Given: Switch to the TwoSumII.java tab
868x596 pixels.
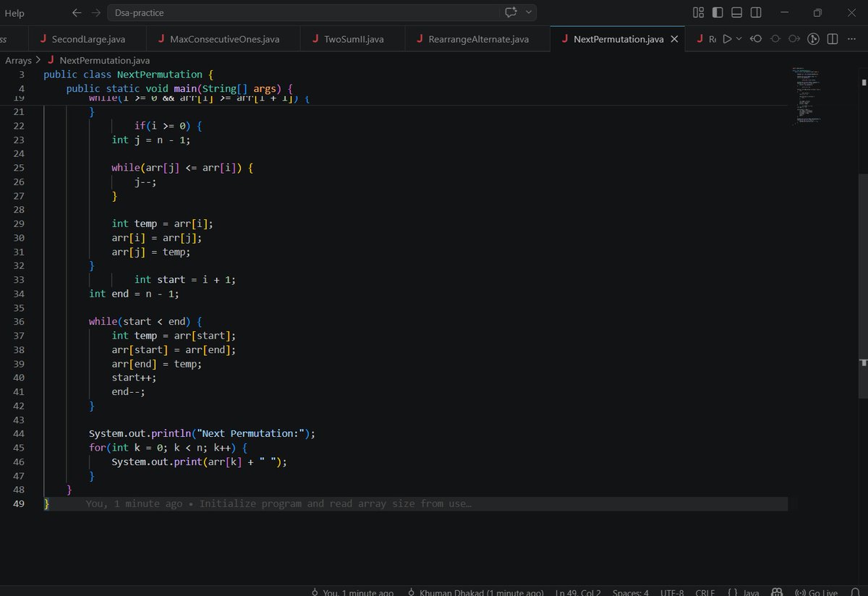Looking at the screenshot, I should pyautogui.click(x=352, y=39).
